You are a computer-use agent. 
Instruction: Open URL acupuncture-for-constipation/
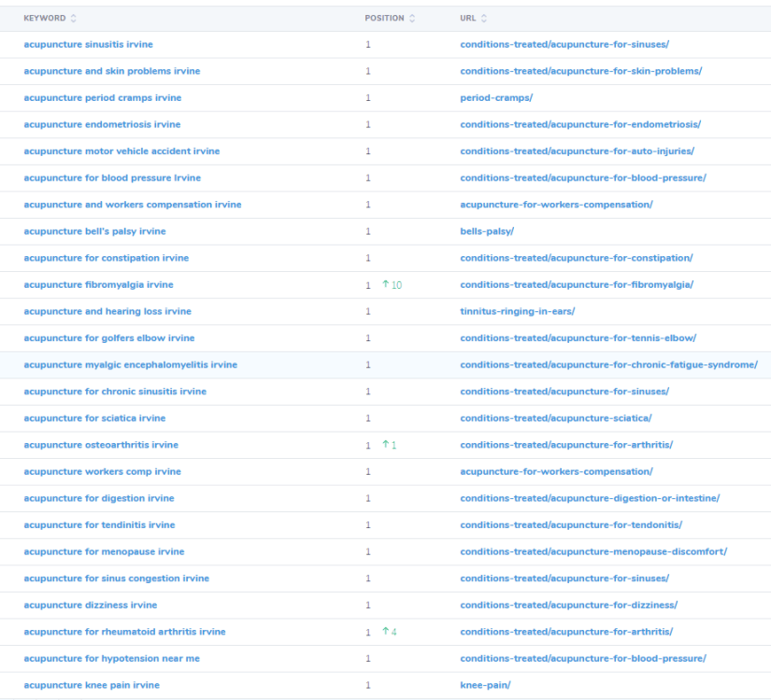(x=577, y=258)
